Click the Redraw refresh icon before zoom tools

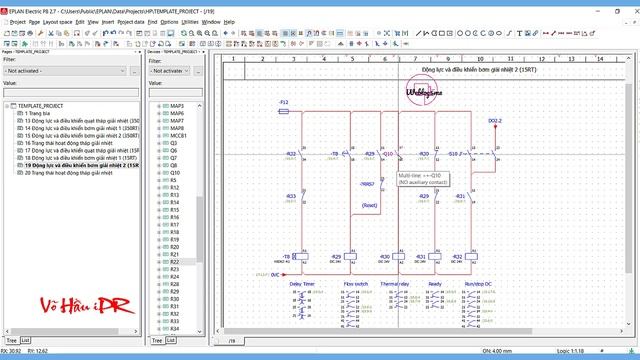184,33
